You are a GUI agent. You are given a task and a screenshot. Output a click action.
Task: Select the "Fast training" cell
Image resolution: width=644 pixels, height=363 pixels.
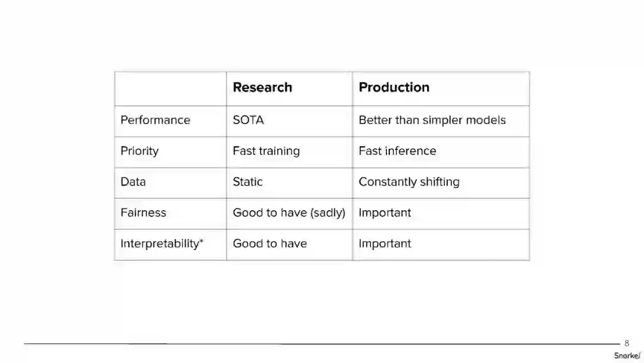click(x=266, y=151)
